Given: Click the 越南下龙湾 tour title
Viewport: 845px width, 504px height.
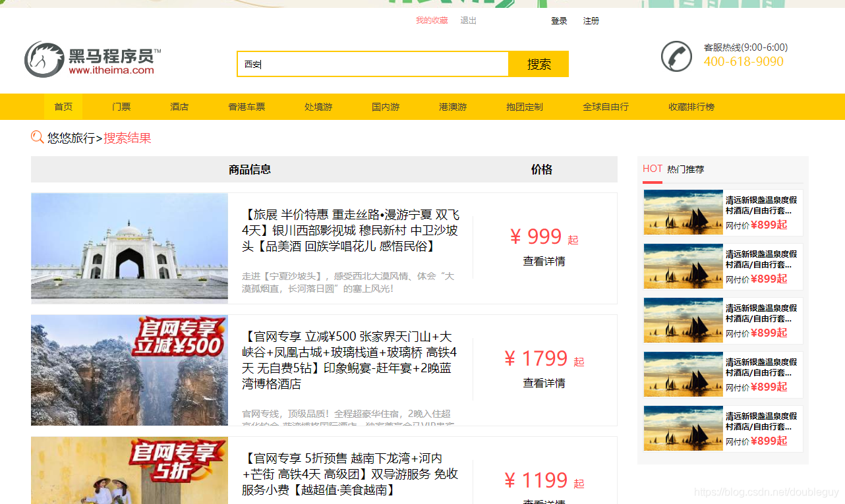Looking at the screenshot, I should (350, 474).
